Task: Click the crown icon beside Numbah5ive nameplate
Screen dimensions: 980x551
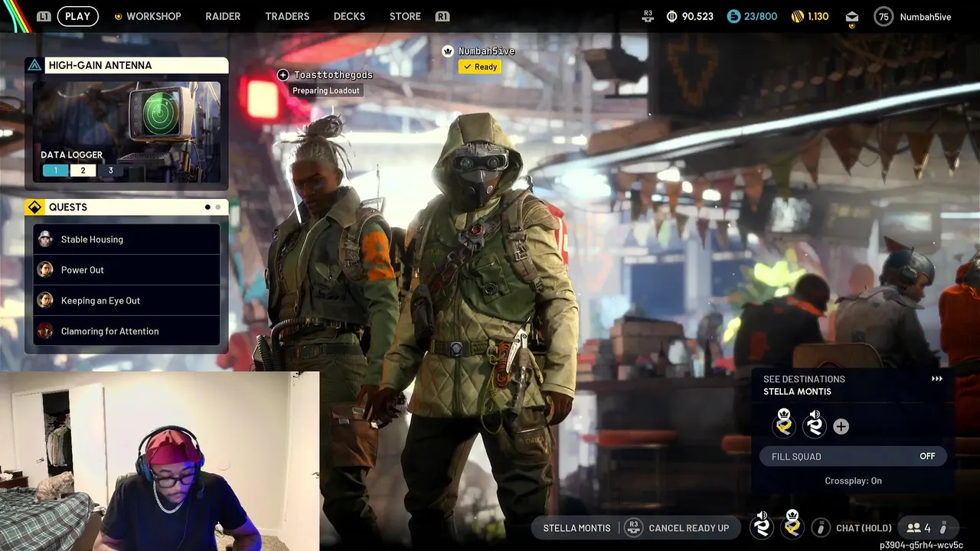Action: [x=448, y=51]
